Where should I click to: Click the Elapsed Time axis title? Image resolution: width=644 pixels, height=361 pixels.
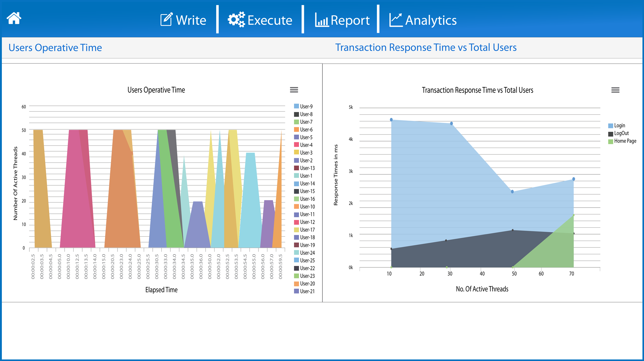[161, 290]
